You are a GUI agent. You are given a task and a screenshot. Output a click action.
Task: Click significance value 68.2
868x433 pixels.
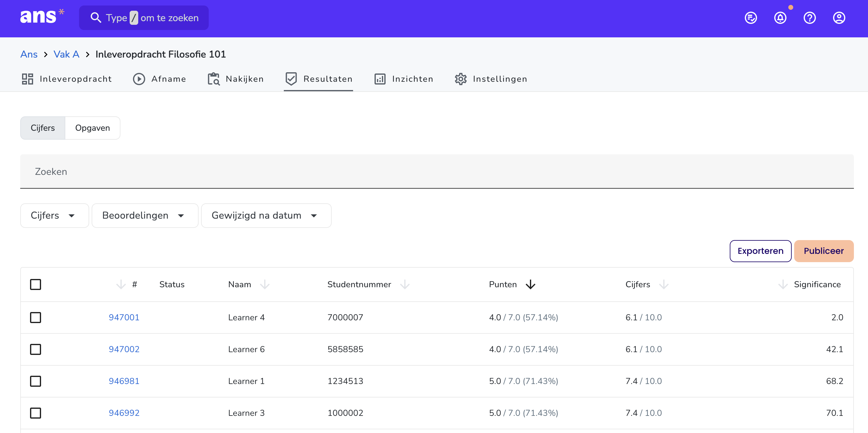(834, 381)
